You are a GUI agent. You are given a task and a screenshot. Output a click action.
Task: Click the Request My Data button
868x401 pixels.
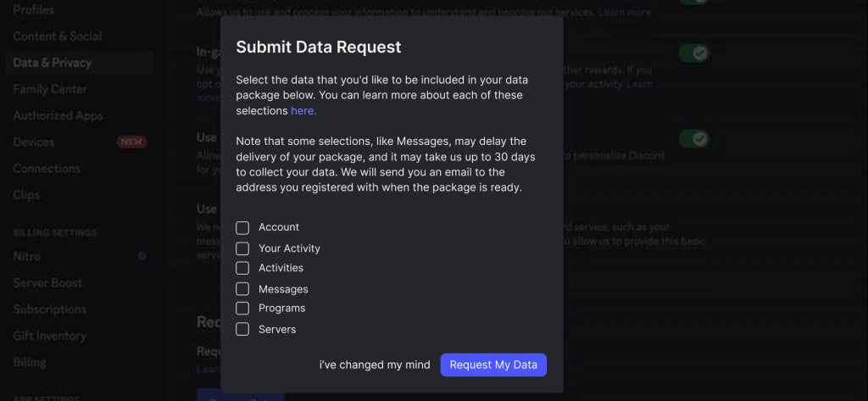[x=493, y=365]
